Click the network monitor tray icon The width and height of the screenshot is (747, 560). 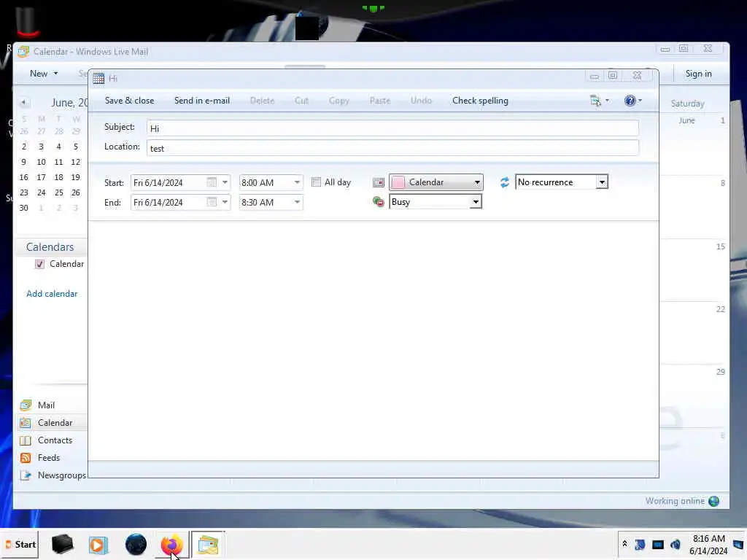coord(657,544)
